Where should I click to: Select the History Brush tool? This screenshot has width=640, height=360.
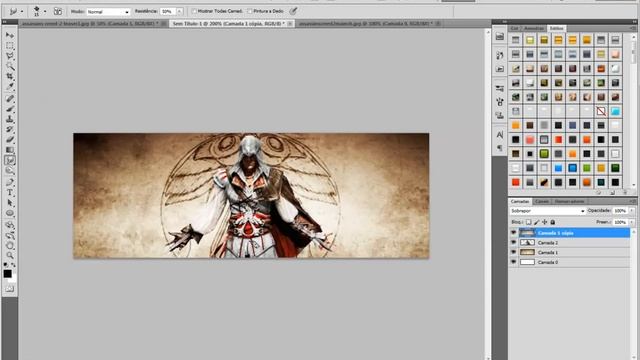10,129
